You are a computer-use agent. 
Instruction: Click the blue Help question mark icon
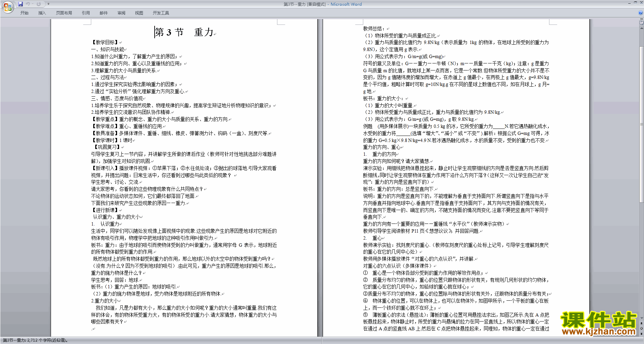pos(641,13)
